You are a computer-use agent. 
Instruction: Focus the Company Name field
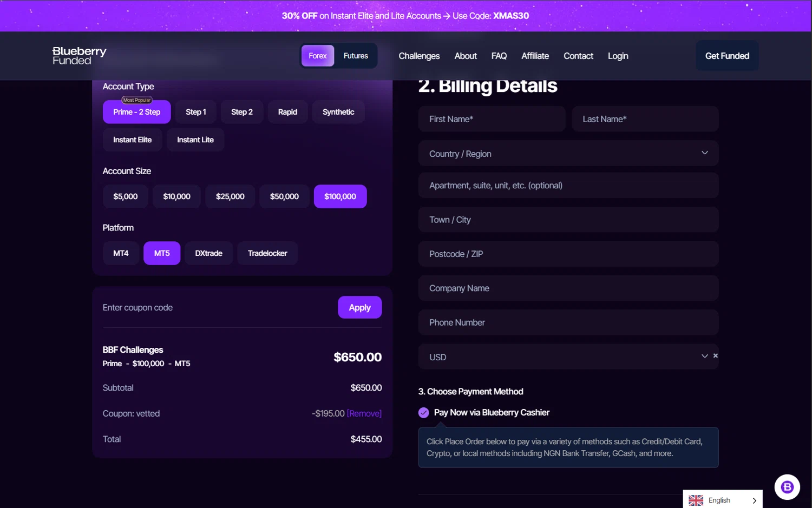pos(568,288)
